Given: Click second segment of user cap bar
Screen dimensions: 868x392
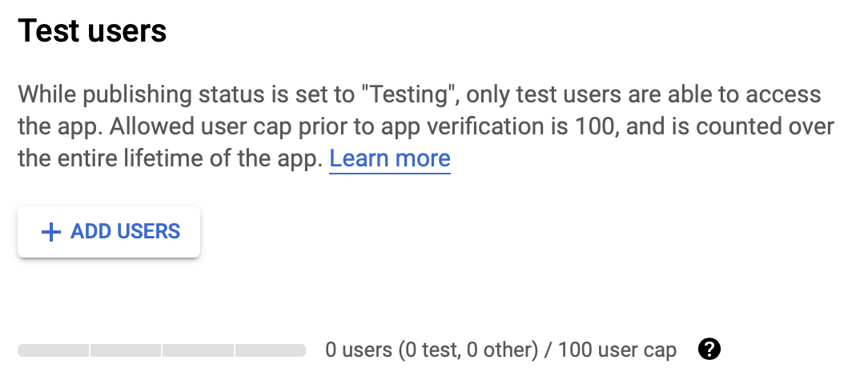Looking at the screenshot, I should (126, 350).
